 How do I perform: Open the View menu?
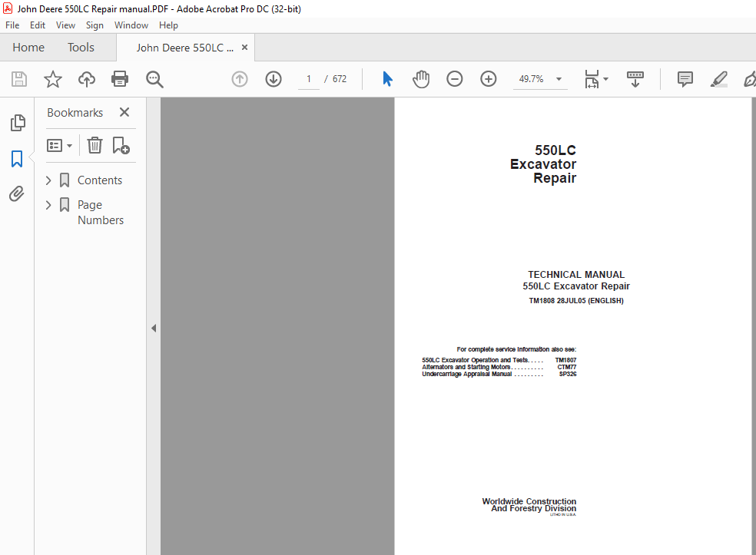(65, 25)
